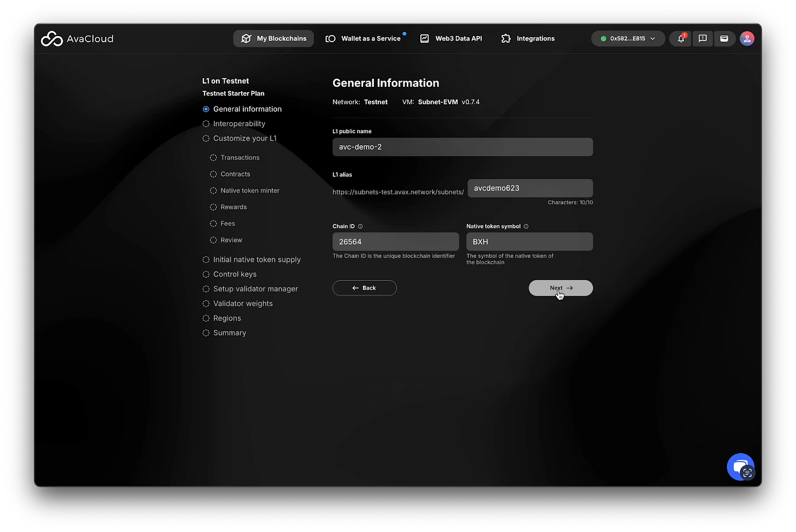Select the Summary step
This screenshot has width=796, height=532.
coord(224,334)
